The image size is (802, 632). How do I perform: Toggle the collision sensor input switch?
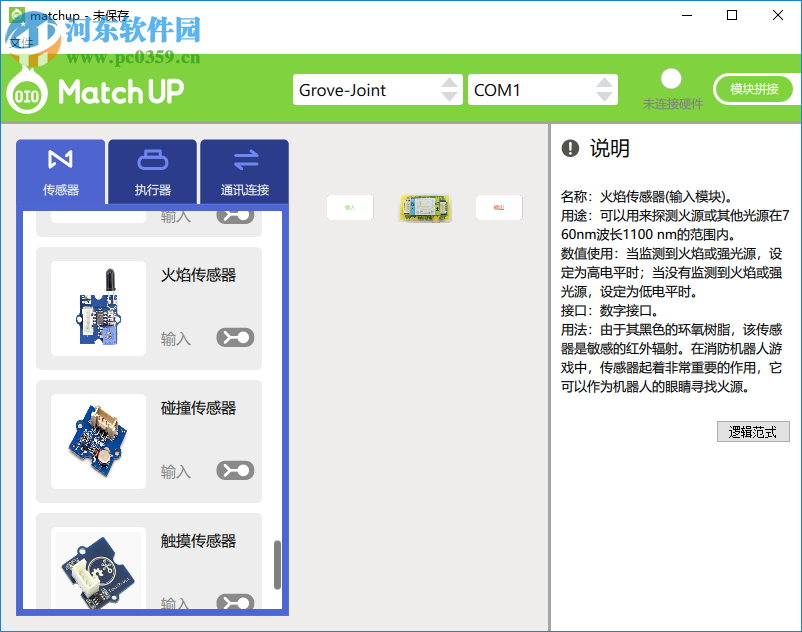pyautogui.click(x=234, y=469)
